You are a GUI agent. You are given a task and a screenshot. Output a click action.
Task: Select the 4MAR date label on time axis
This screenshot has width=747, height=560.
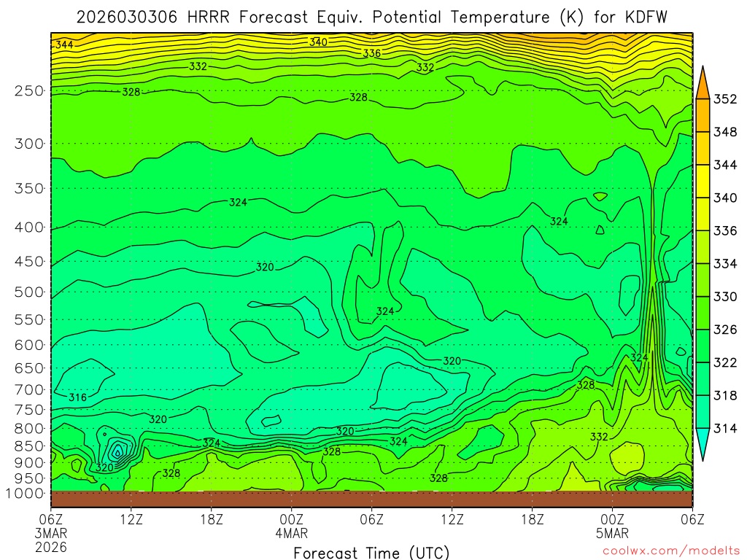tap(292, 533)
